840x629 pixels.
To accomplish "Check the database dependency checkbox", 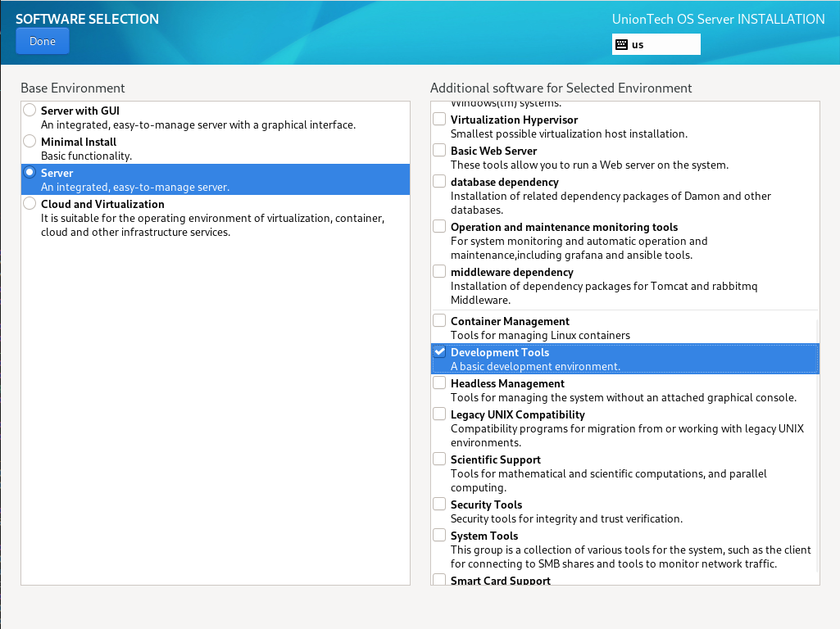I will 439,181.
